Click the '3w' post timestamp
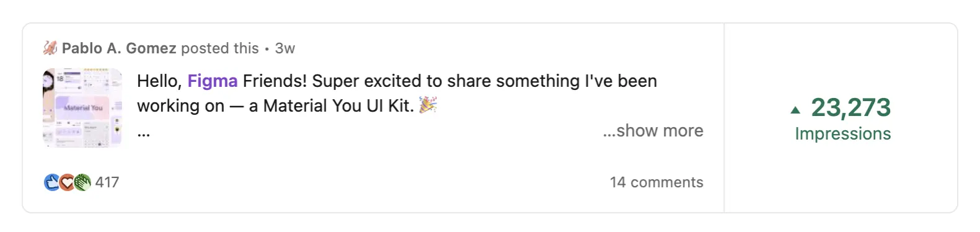This screenshot has height=232, width=980. click(x=285, y=48)
